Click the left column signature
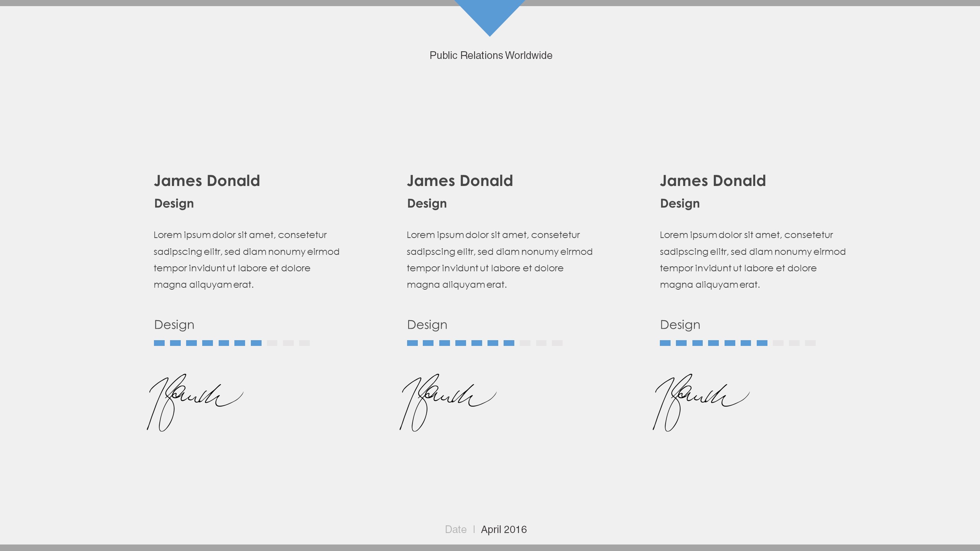The width and height of the screenshot is (980, 551). pos(195,402)
